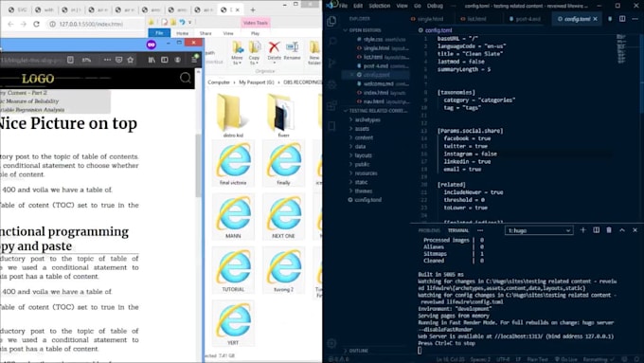Image resolution: width=644 pixels, height=363 pixels.
Task: Open the Share tab in File Explorer ribbon
Action: coord(206,33)
